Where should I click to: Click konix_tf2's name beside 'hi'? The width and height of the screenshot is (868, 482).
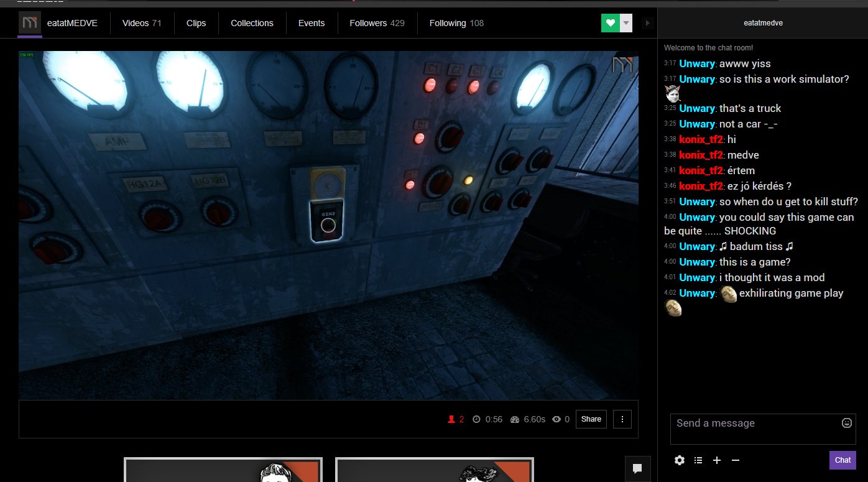(701, 139)
